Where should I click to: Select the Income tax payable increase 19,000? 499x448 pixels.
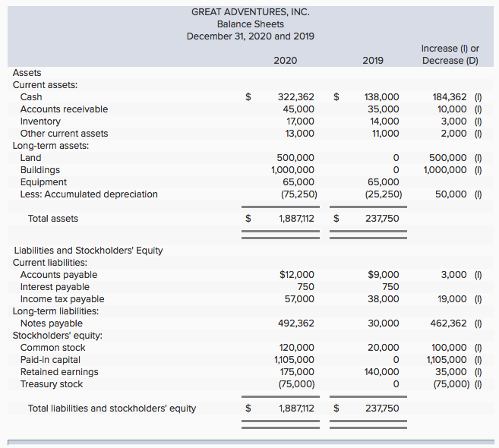click(452, 299)
